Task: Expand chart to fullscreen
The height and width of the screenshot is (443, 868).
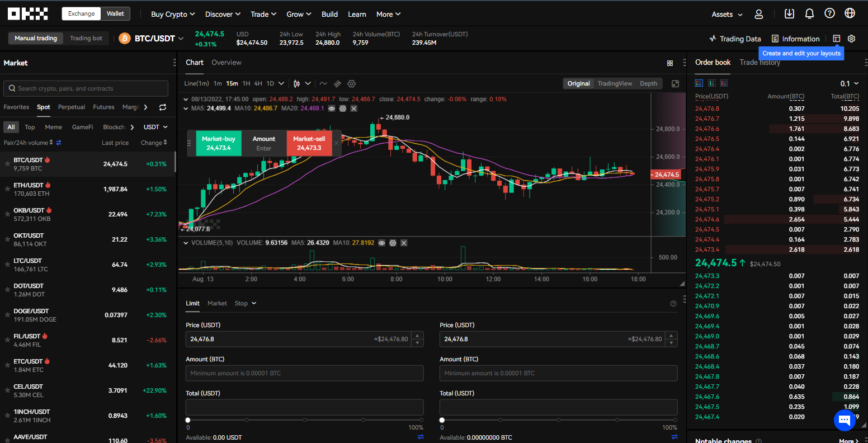Action: click(x=675, y=83)
